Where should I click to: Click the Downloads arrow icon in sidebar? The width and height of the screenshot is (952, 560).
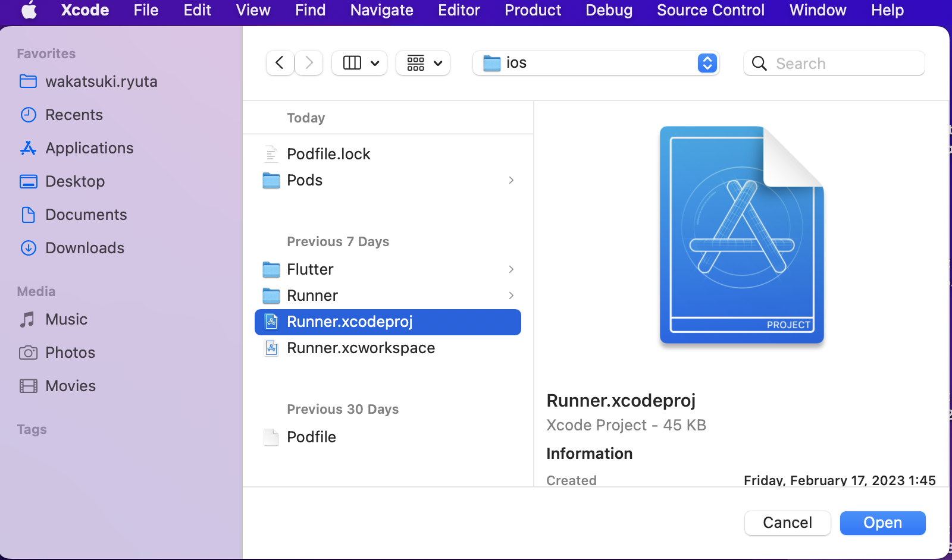click(x=28, y=248)
